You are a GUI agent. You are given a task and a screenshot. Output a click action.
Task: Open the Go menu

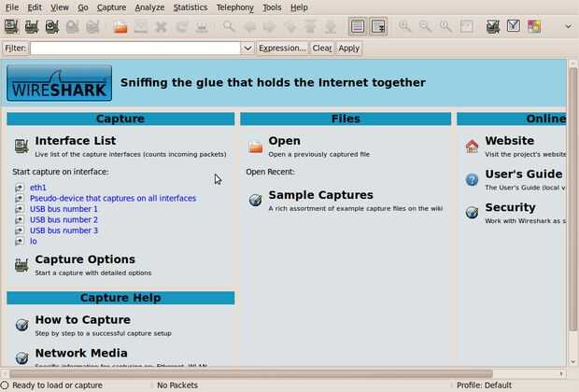[x=83, y=7]
